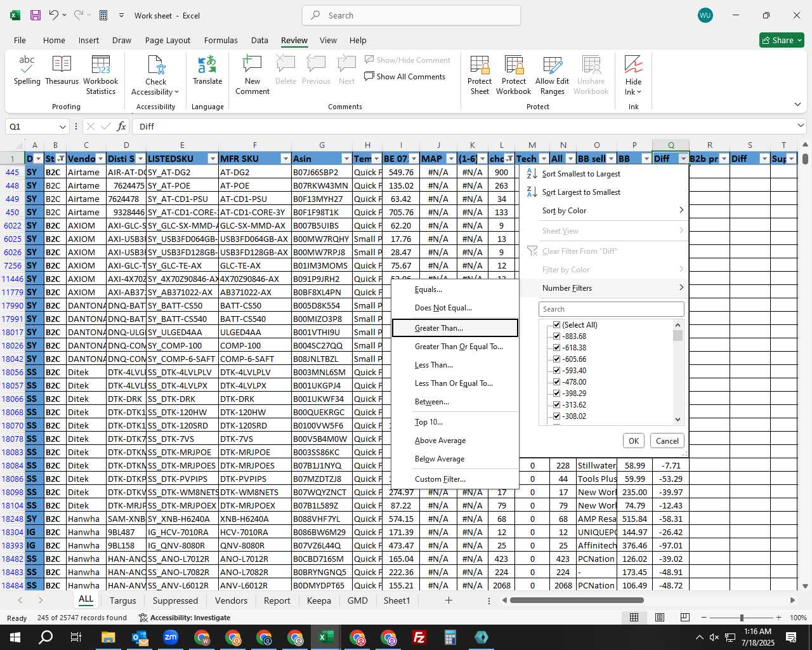
Task: Click the zoom slider handle
Action: click(742, 618)
